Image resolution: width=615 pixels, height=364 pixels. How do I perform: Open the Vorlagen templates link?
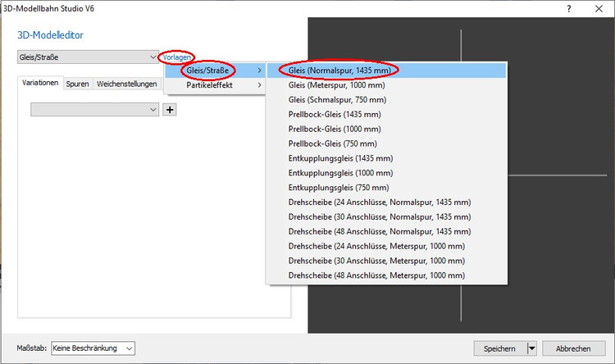[x=177, y=57]
